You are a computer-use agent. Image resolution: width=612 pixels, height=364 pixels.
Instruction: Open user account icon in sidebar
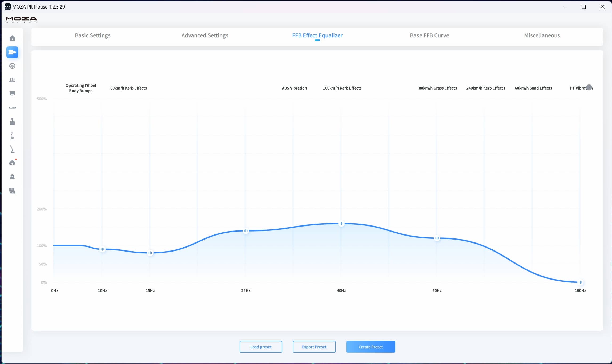tap(12, 177)
